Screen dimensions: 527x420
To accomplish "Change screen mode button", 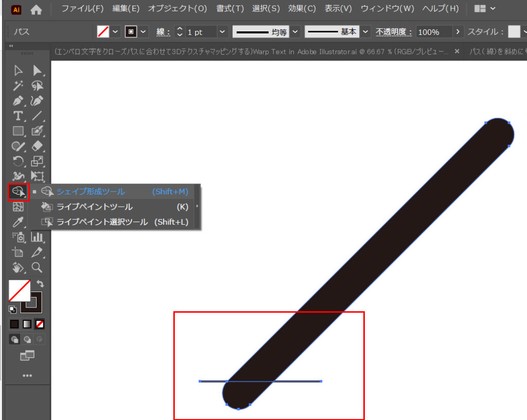I will 27,356.
